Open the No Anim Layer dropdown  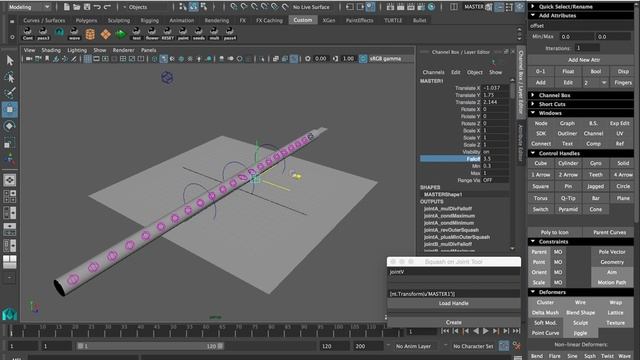pos(413,346)
